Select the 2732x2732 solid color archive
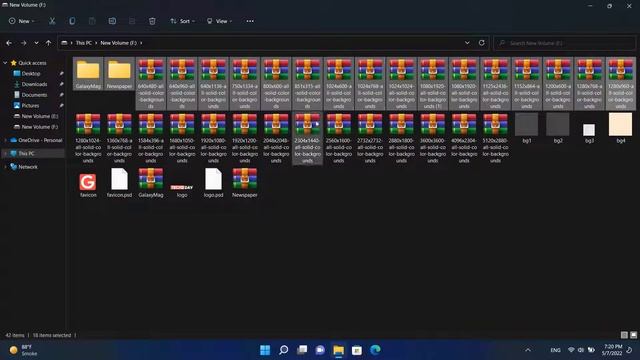 point(370,138)
